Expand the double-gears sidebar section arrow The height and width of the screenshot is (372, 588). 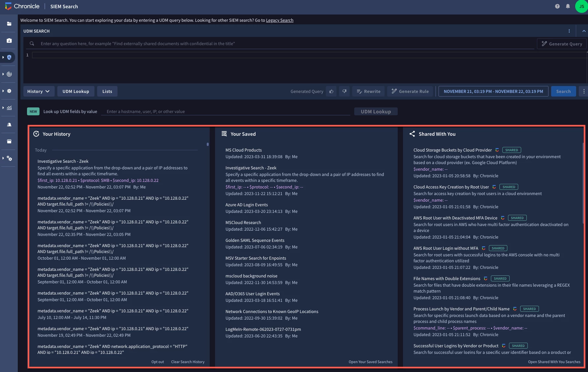pyautogui.click(x=3, y=158)
